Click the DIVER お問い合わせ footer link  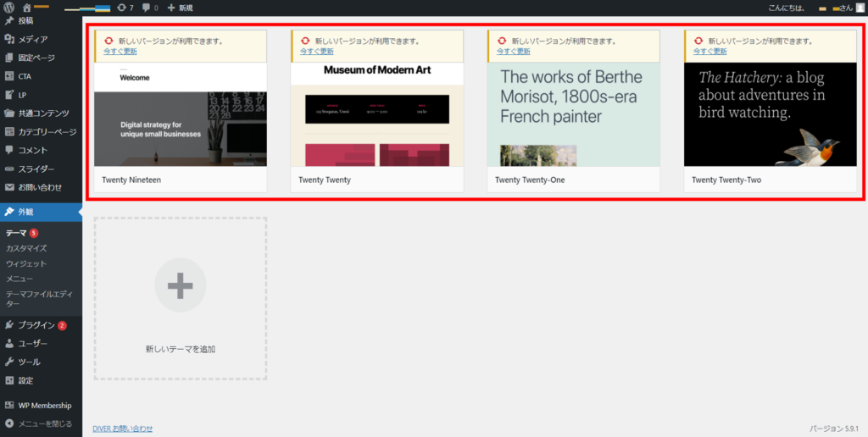point(123,429)
